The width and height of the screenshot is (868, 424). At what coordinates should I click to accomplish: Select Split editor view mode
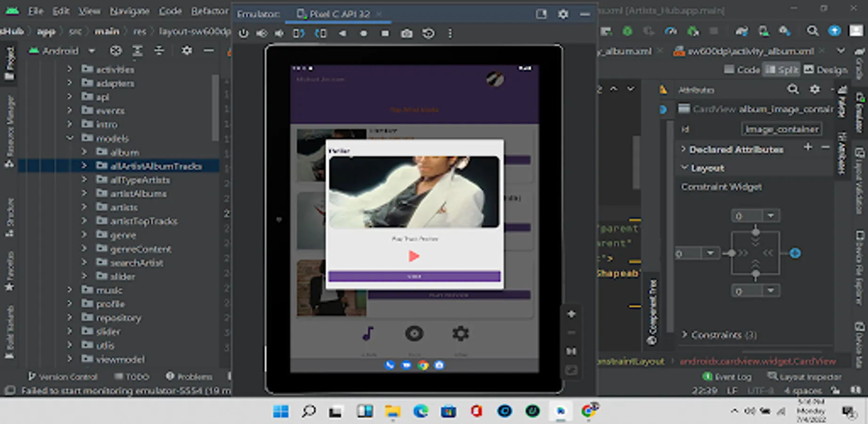point(782,70)
